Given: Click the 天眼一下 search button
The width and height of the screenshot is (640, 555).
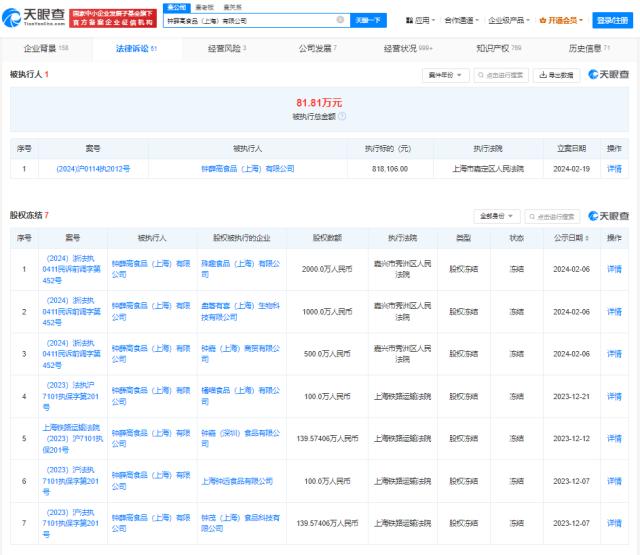Looking at the screenshot, I should click(x=368, y=20).
